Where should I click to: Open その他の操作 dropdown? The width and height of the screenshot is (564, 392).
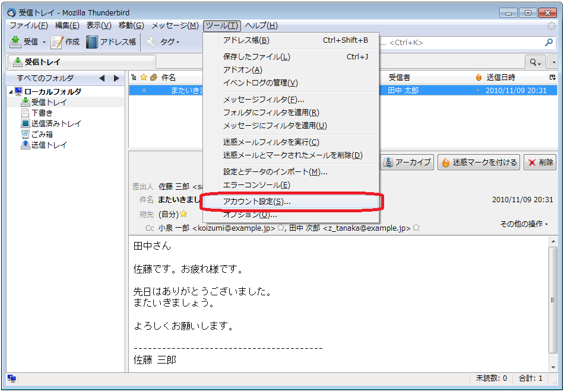pyautogui.click(x=524, y=224)
